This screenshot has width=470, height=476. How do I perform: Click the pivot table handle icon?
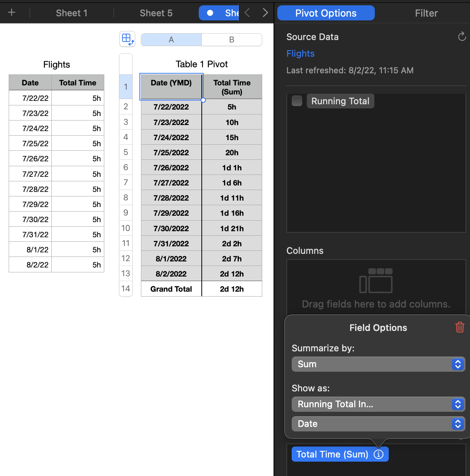tap(127, 39)
